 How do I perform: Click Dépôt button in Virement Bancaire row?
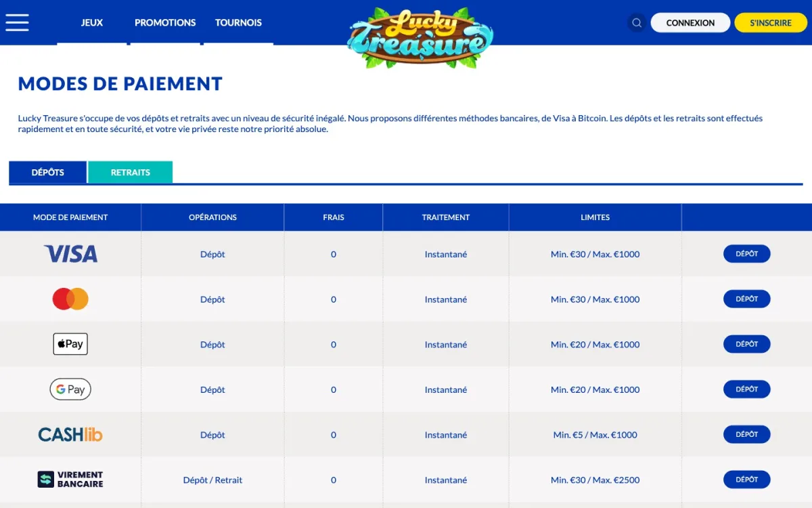[x=747, y=480]
